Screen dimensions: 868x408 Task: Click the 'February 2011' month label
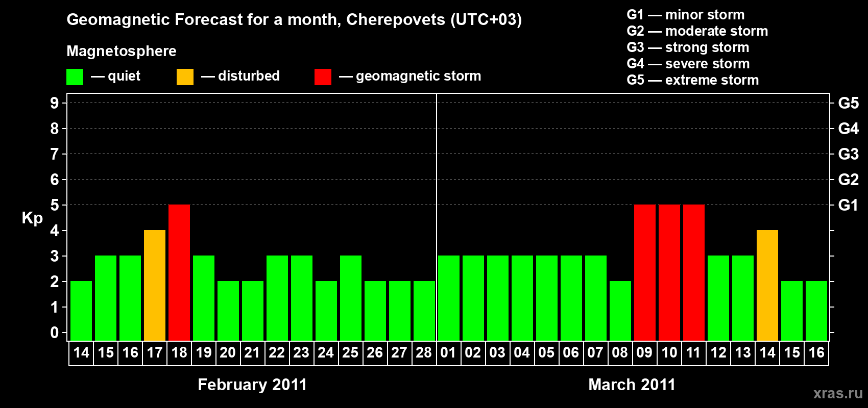coord(252,385)
